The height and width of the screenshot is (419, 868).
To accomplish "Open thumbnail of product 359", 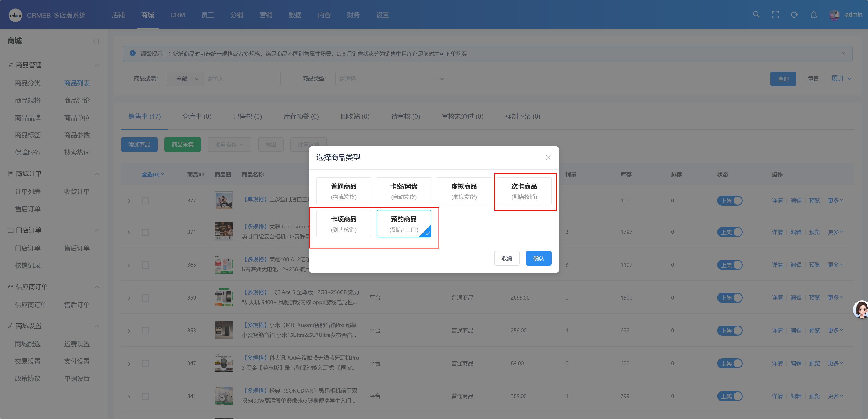I will 224,297.
